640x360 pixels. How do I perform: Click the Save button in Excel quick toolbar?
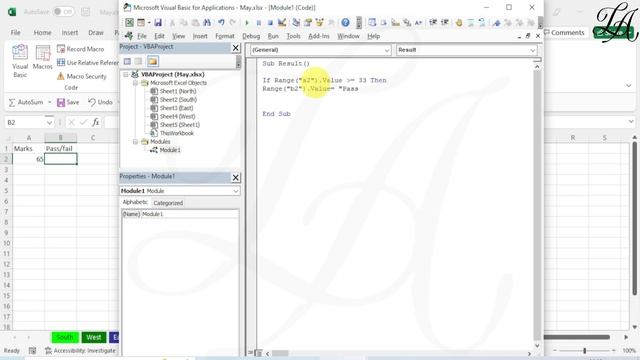68,102
